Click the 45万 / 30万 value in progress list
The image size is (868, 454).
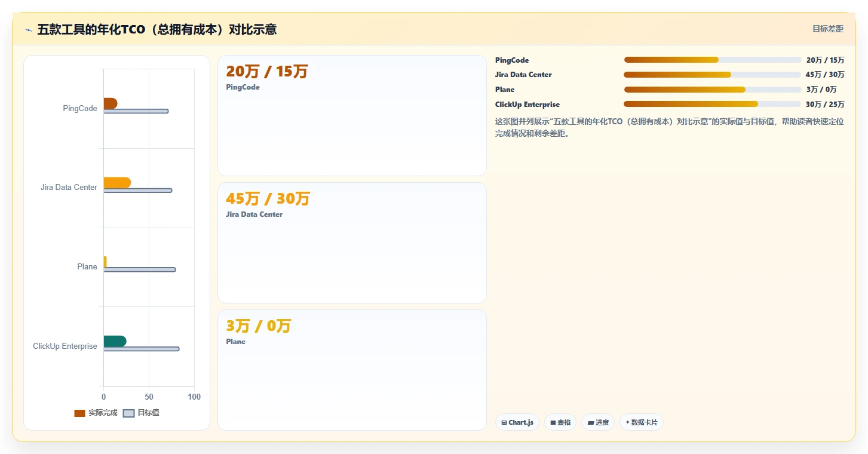(825, 75)
